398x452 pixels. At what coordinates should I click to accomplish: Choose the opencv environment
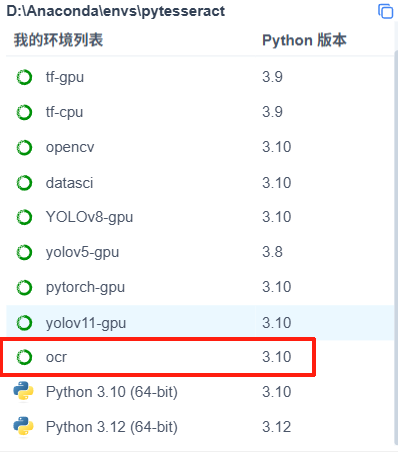click(x=200, y=148)
